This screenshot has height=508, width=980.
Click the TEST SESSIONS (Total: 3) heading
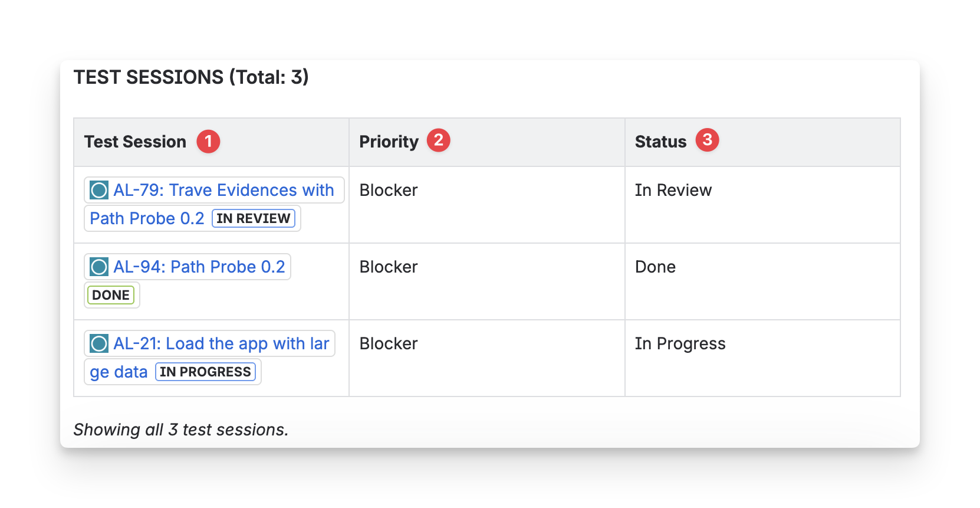(x=191, y=77)
